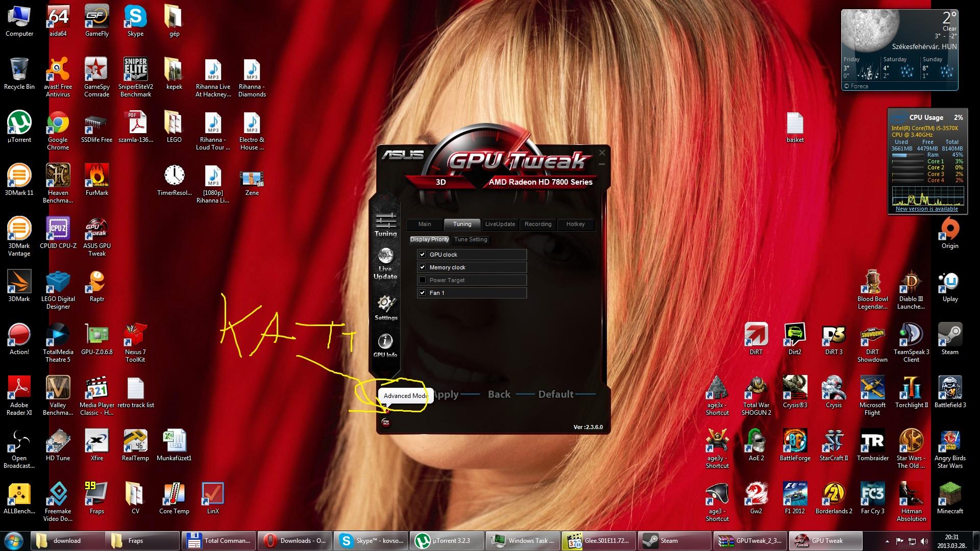
Task: Open the aida64 desktop icon
Action: coord(58,21)
